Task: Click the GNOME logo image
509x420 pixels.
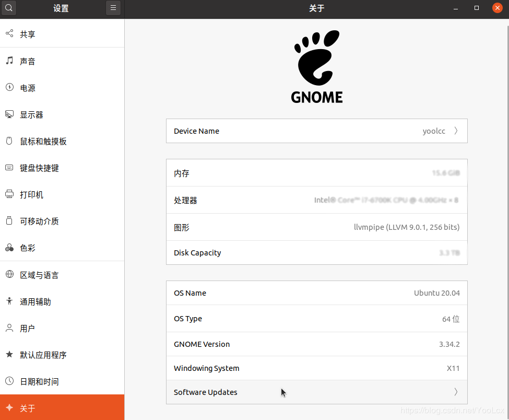Action: tap(316, 66)
